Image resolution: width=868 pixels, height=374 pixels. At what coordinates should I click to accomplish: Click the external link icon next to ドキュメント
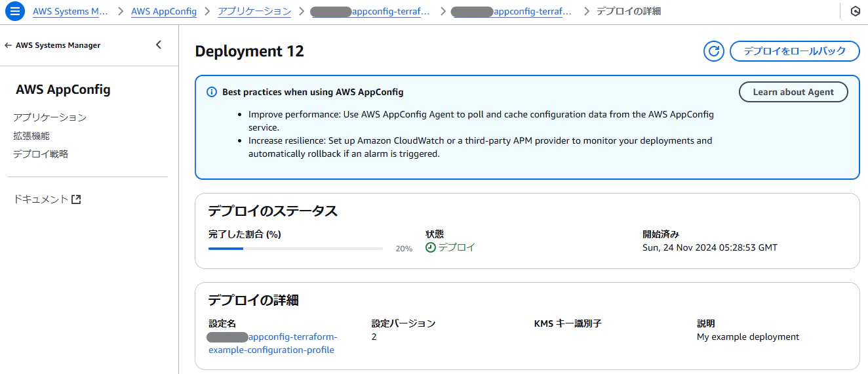(x=76, y=199)
